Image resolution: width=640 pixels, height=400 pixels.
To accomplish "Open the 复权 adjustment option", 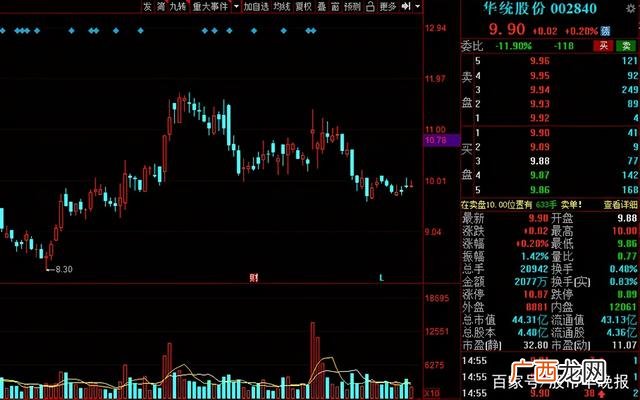I will click(x=304, y=7).
